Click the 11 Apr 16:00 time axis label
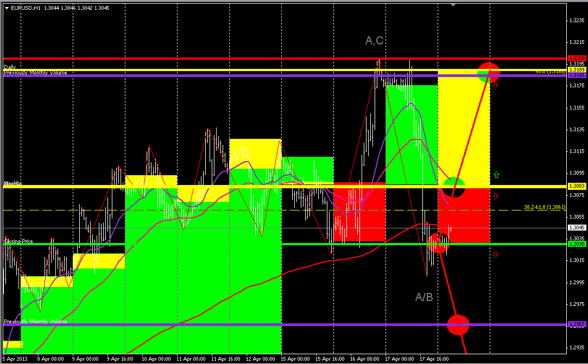The width and height of the screenshot is (588, 364). tap(226, 359)
